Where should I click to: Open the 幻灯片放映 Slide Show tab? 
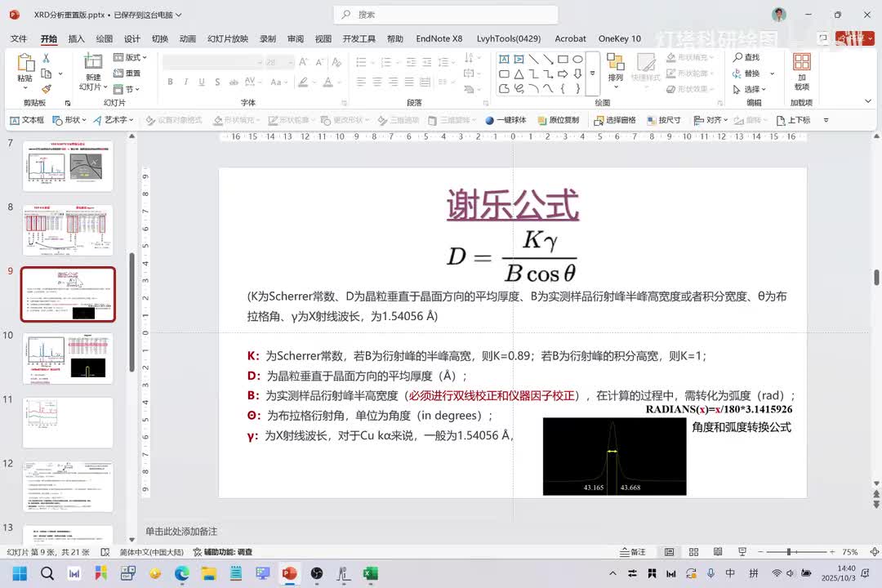point(227,38)
